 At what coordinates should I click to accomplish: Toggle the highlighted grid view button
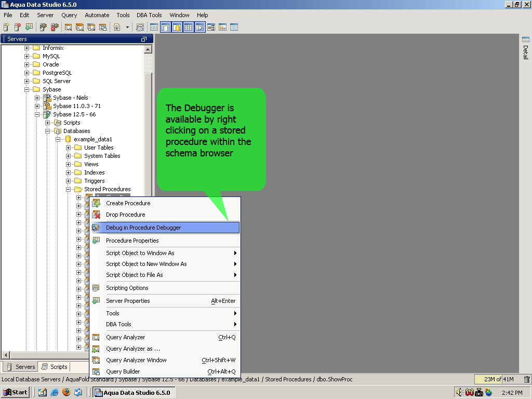[x=188, y=27]
